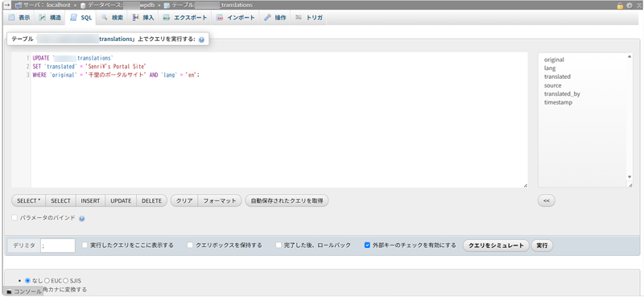Select the translated_by column in list
This screenshot has height=297, width=644.
click(562, 94)
